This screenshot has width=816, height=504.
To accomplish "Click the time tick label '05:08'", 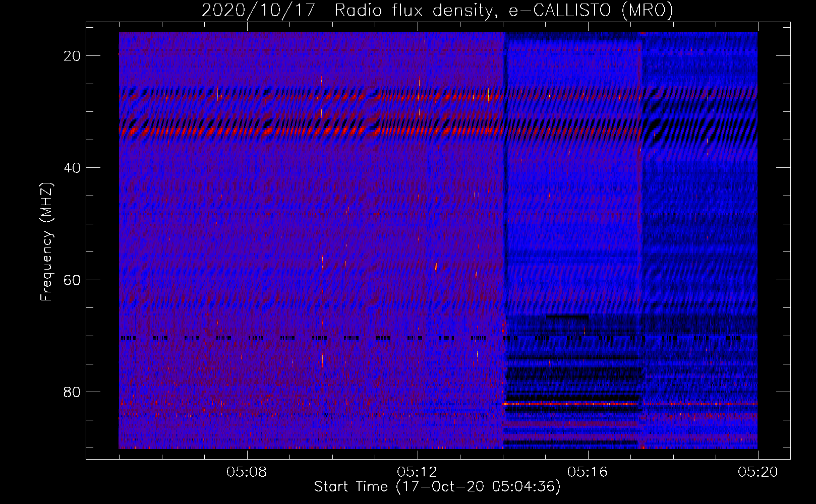I will click(x=247, y=472).
